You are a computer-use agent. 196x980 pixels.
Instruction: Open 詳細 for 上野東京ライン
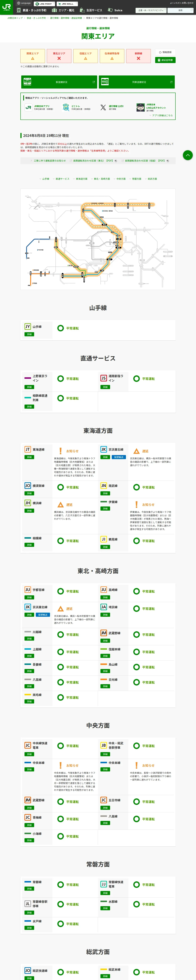click(x=29, y=387)
